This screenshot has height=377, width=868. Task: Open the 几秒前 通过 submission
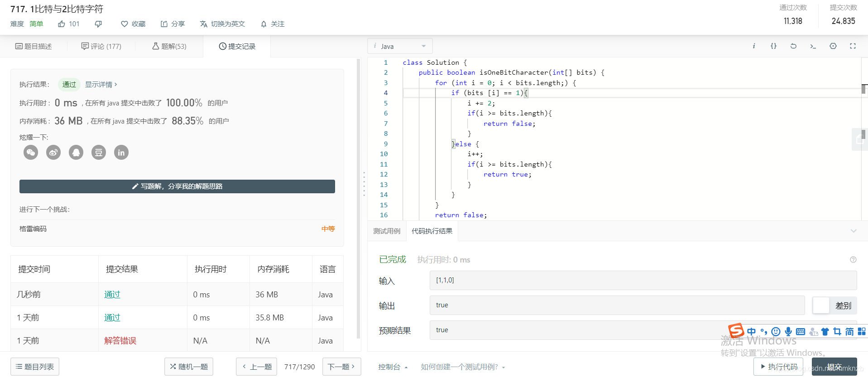[112, 295]
